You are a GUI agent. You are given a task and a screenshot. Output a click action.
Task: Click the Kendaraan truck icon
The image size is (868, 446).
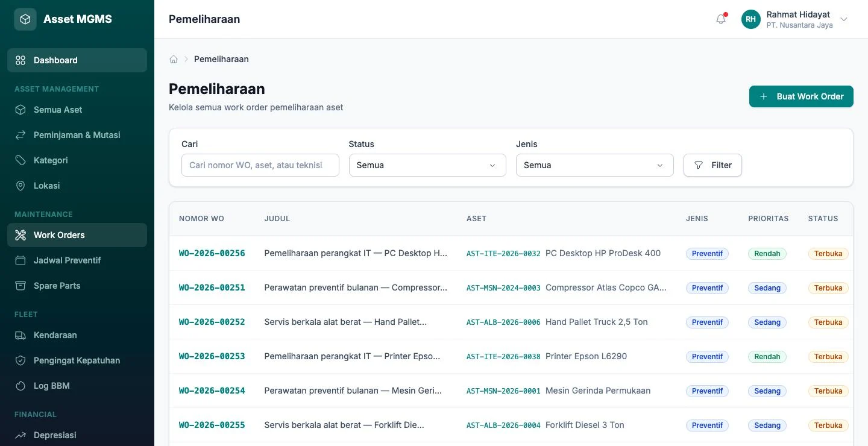(20, 335)
